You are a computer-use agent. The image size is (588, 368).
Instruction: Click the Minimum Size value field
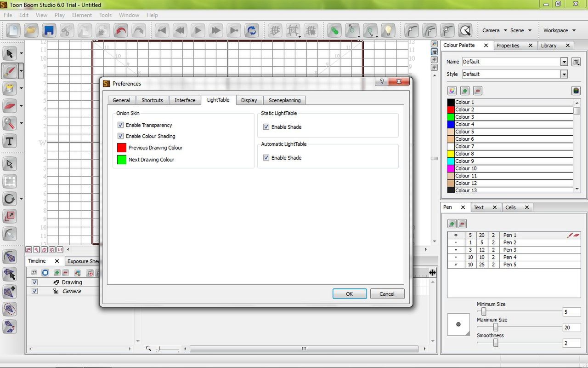pyautogui.click(x=571, y=312)
